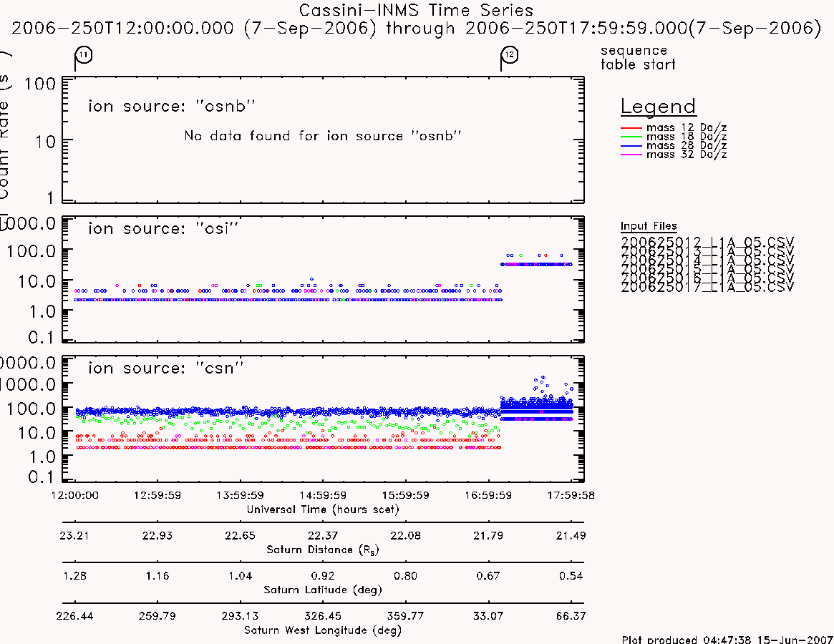834x644 pixels.
Task: Click the 100.0 tick label of osi panel
Action: [31, 251]
